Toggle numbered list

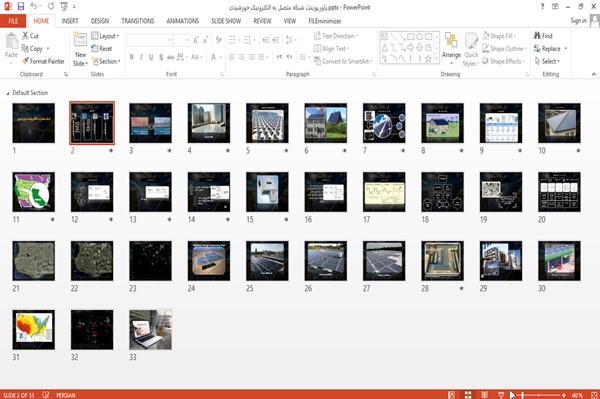click(247, 40)
